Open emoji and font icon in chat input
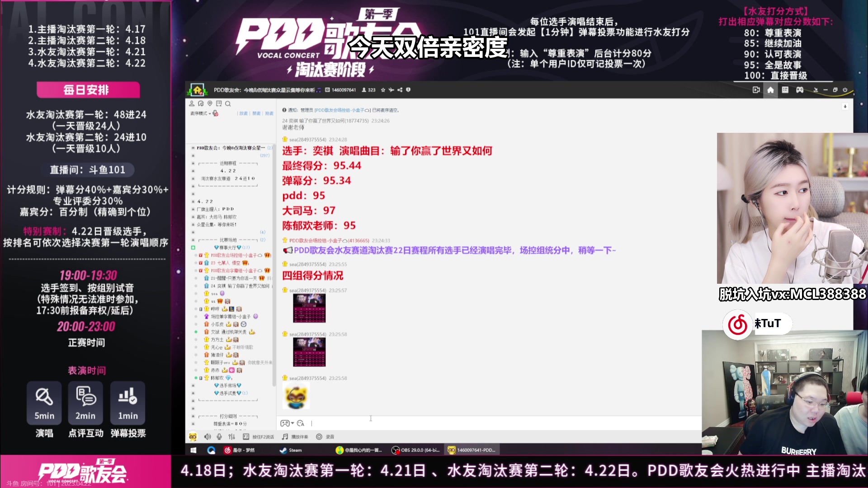The width and height of the screenshot is (868, 488). [x=301, y=423]
